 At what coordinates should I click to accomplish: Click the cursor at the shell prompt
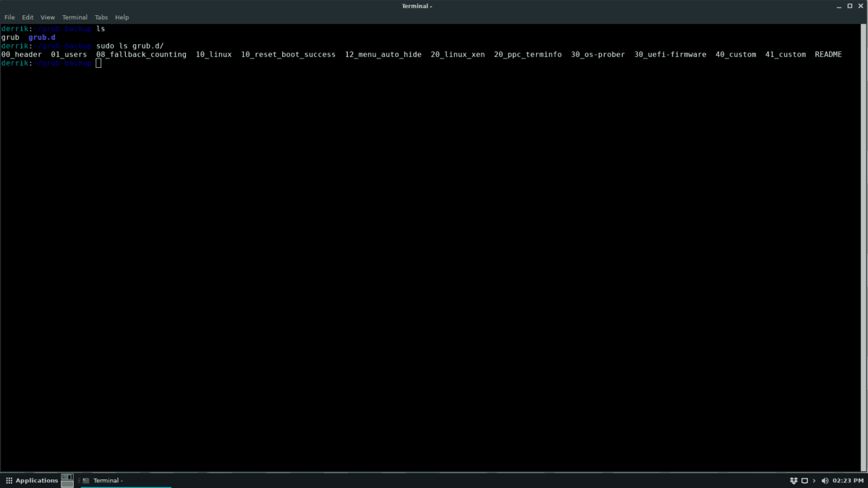pos(99,63)
